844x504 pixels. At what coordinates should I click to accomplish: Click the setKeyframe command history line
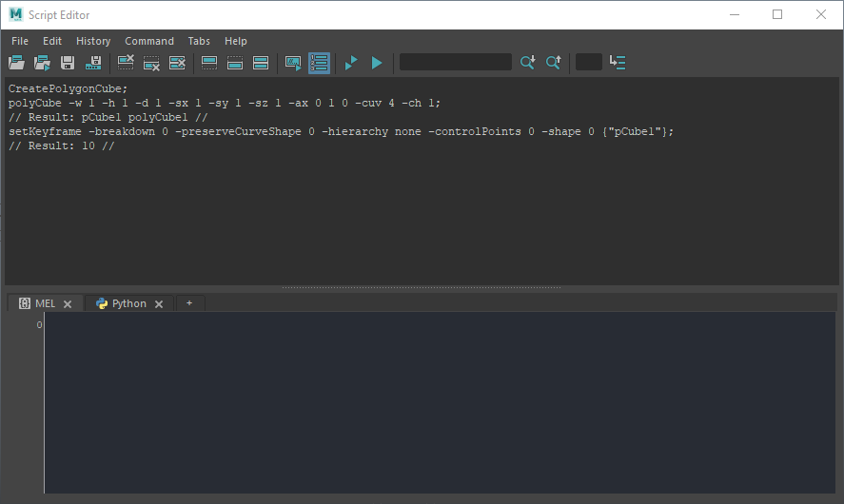pos(341,132)
